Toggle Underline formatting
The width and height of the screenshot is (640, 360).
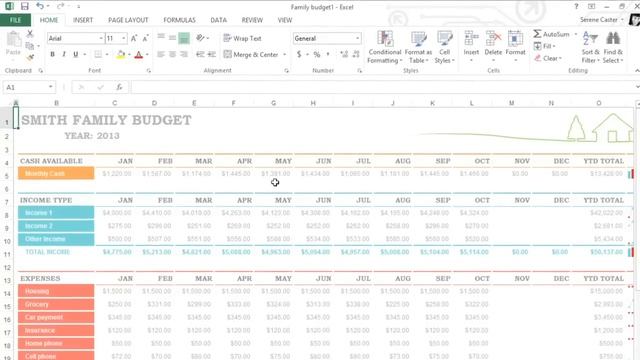coord(76,54)
